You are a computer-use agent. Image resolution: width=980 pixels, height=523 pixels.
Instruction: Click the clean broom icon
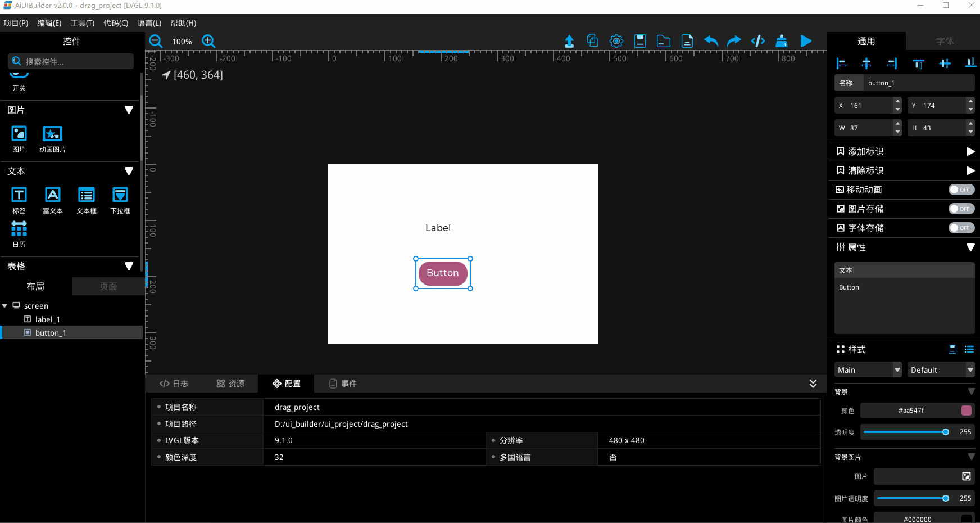pos(782,41)
